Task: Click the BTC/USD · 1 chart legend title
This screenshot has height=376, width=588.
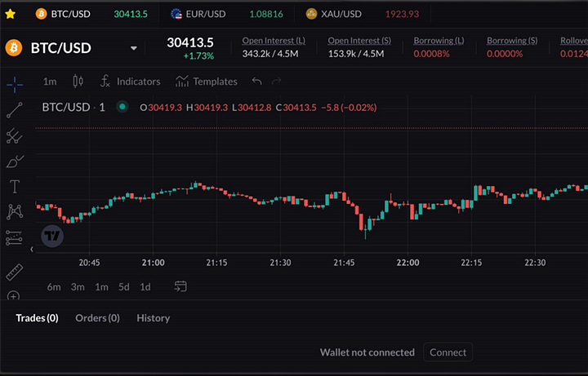Action: pyautogui.click(x=73, y=108)
